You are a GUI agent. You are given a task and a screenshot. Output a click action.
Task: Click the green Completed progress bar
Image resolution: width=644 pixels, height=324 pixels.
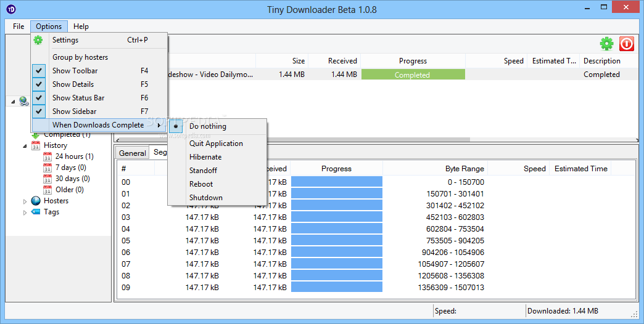(413, 75)
